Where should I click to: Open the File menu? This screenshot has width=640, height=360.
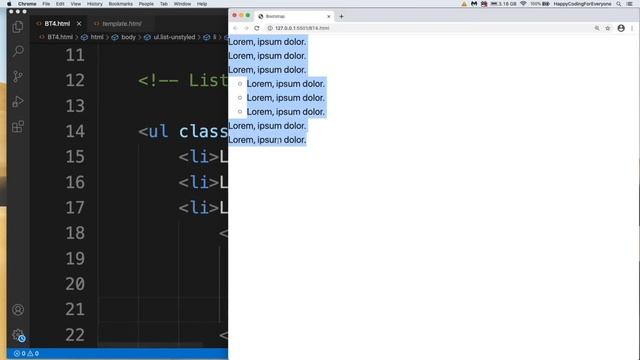tap(46, 4)
